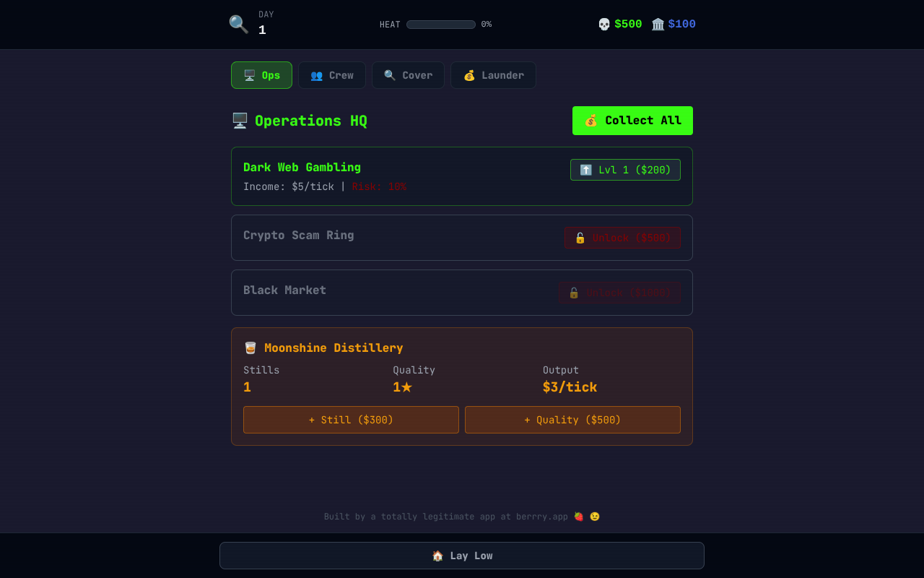Open the berrry.app link in the footer
Image resolution: width=924 pixels, height=578 pixels.
[x=541, y=516]
